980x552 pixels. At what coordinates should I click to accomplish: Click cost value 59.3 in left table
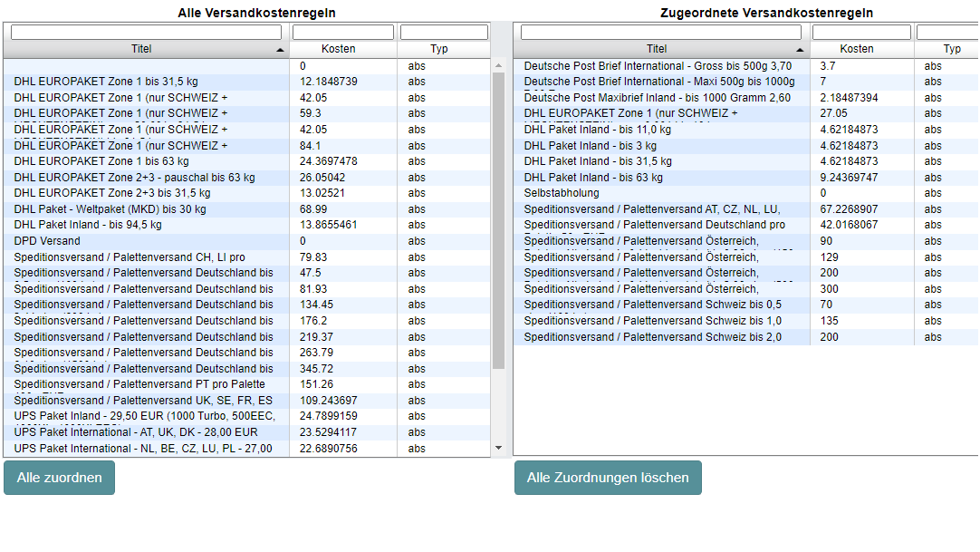[311, 113]
